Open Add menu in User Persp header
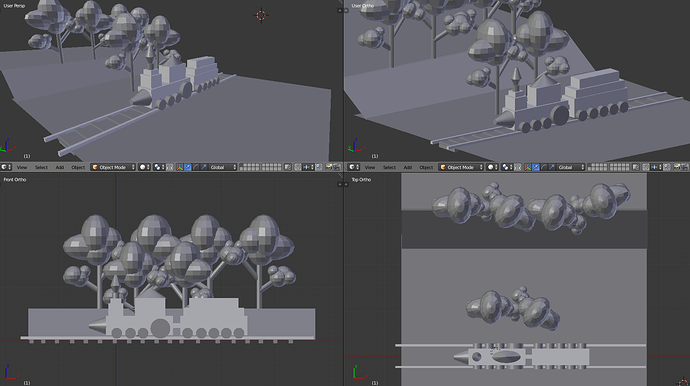Viewport: 690px width, 386px height. click(60, 167)
